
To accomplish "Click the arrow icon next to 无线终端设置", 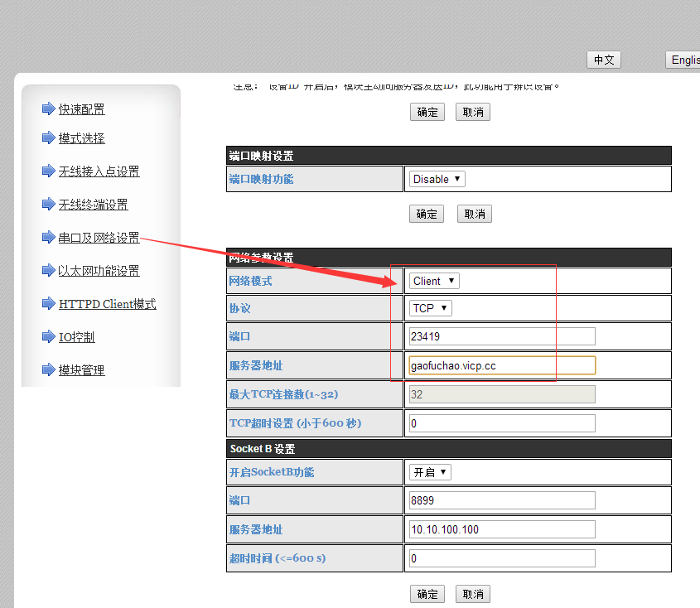I will (x=48, y=205).
